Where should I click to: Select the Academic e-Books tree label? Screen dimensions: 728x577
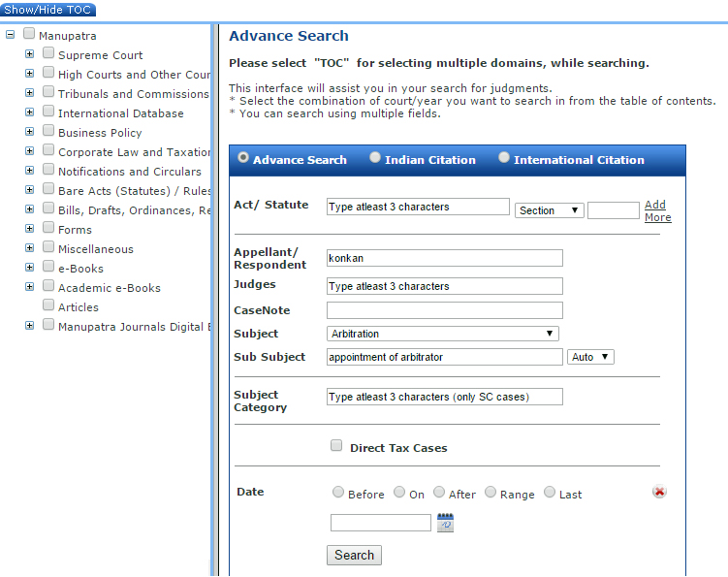coord(110,288)
